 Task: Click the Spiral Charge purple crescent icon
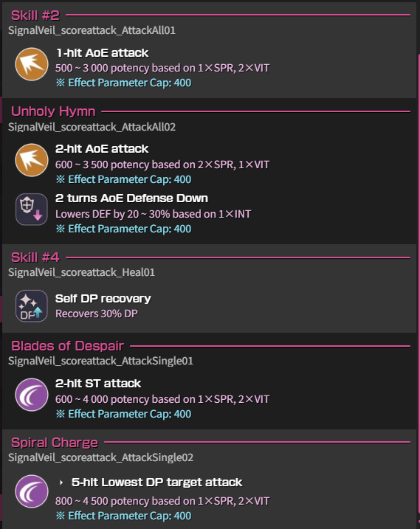32,491
